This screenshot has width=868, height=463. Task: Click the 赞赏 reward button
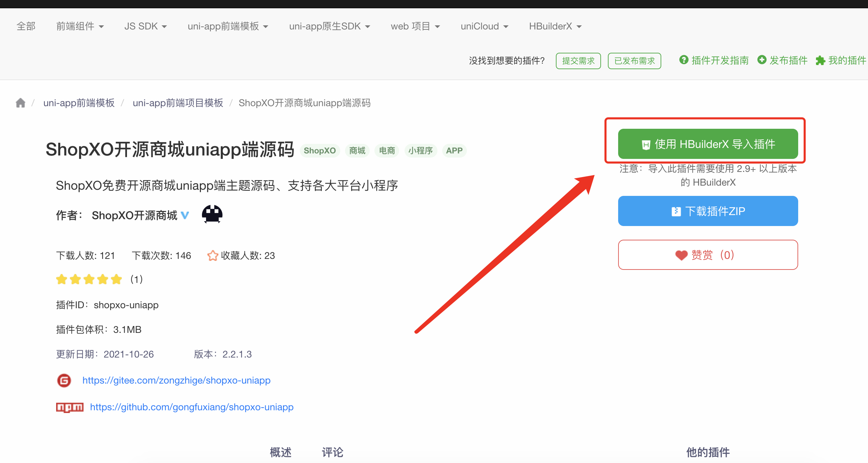[x=708, y=255]
